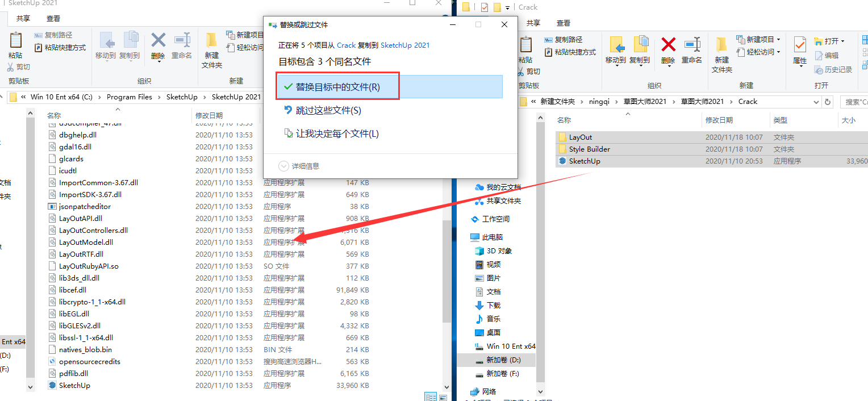
Task: Expand the details section in copy dialog
Action: pyautogui.click(x=299, y=166)
